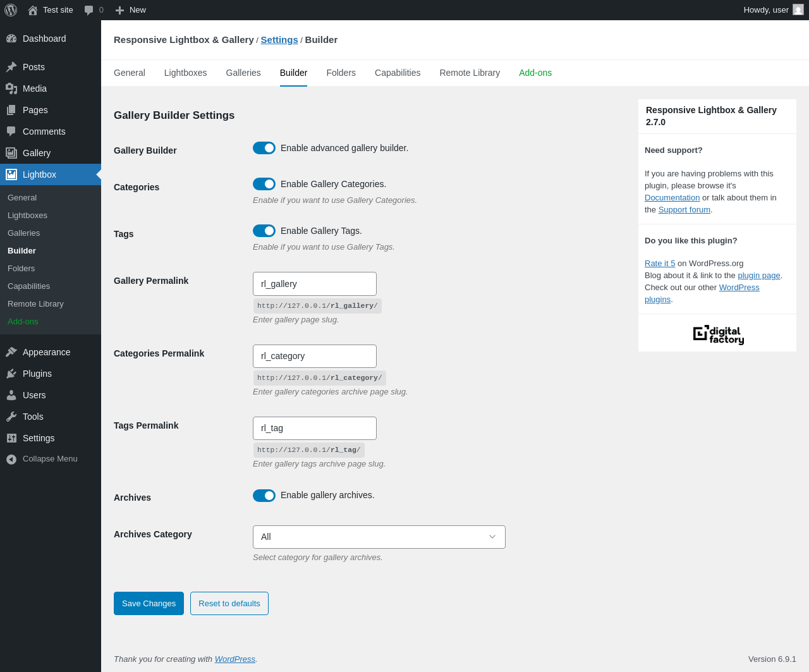Click the Appearance paintbrush icon
This screenshot has height=672, width=809.
pyautogui.click(x=11, y=352)
